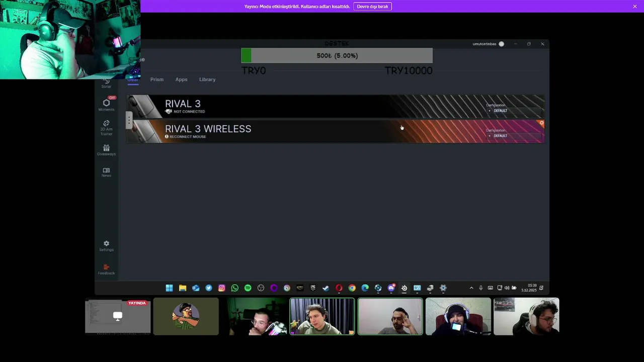Screen dimensions: 644x362
Task: Launch 3D Aim Trainer from sidebar
Action: [106, 128]
